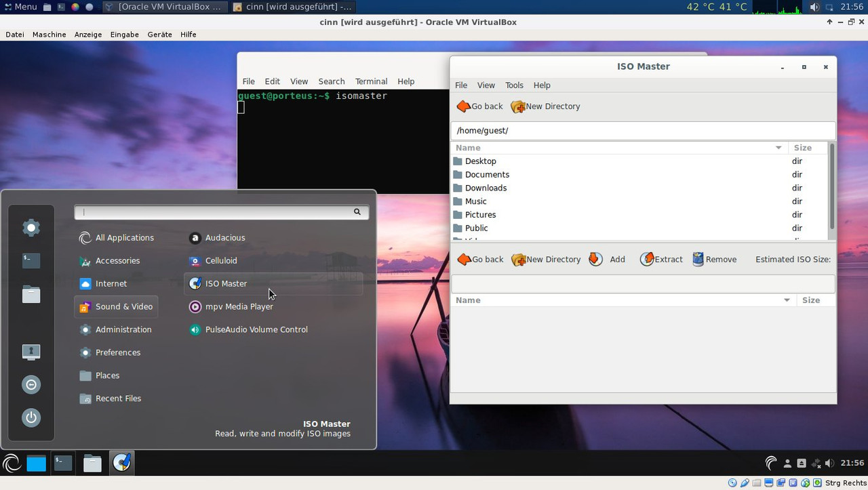
Task: Select the Accessories category
Action: [x=116, y=261]
